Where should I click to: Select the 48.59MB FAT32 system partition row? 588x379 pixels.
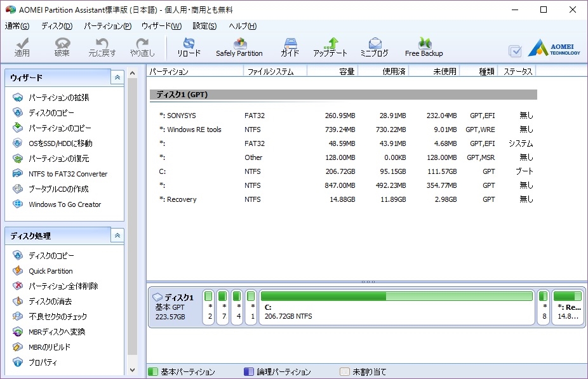click(x=344, y=143)
